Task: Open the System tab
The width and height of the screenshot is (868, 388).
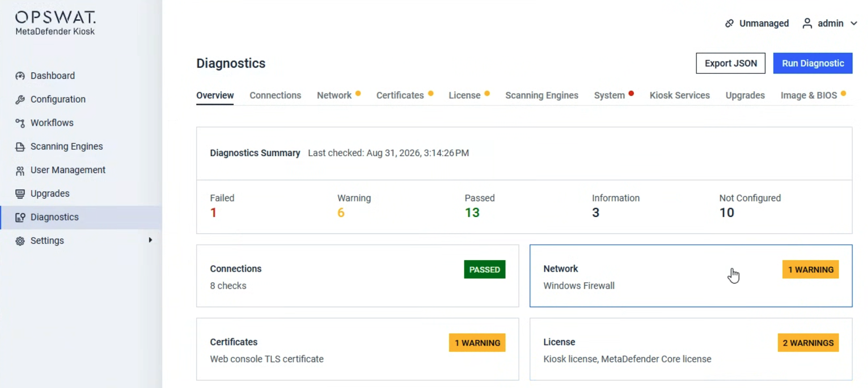Action: click(x=609, y=95)
